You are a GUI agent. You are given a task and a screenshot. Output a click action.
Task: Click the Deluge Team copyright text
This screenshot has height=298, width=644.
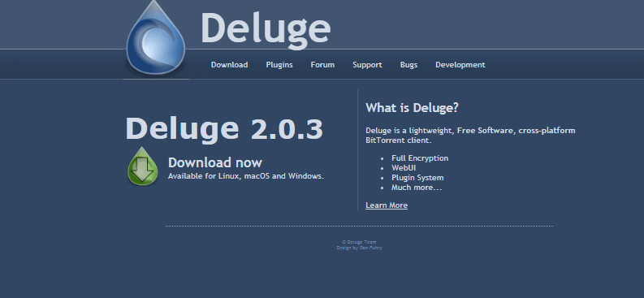click(x=359, y=242)
